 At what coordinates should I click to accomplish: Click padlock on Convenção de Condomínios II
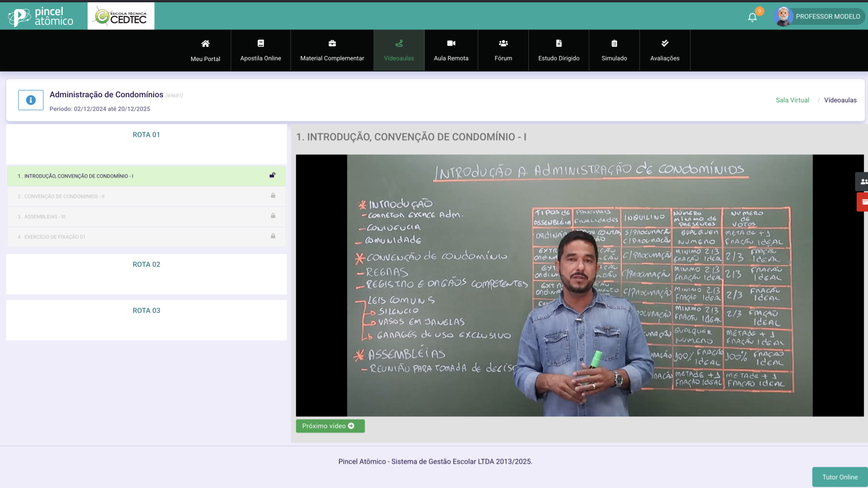[x=273, y=196]
